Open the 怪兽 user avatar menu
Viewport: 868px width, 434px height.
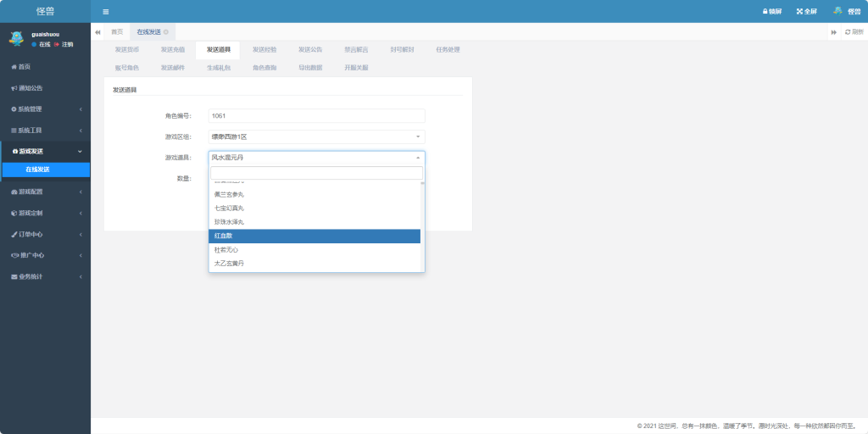847,11
